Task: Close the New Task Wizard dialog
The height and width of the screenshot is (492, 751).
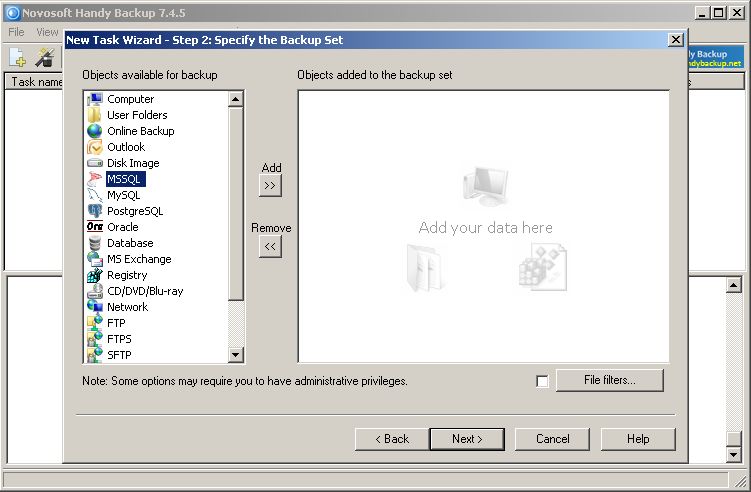Action: coord(675,40)
